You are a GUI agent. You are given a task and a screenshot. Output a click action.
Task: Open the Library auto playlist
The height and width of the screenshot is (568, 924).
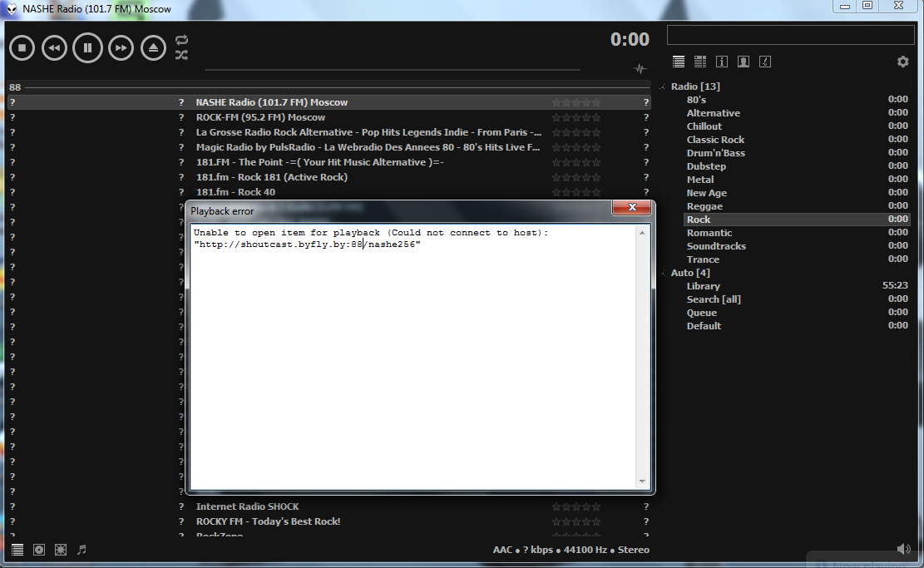797,286
